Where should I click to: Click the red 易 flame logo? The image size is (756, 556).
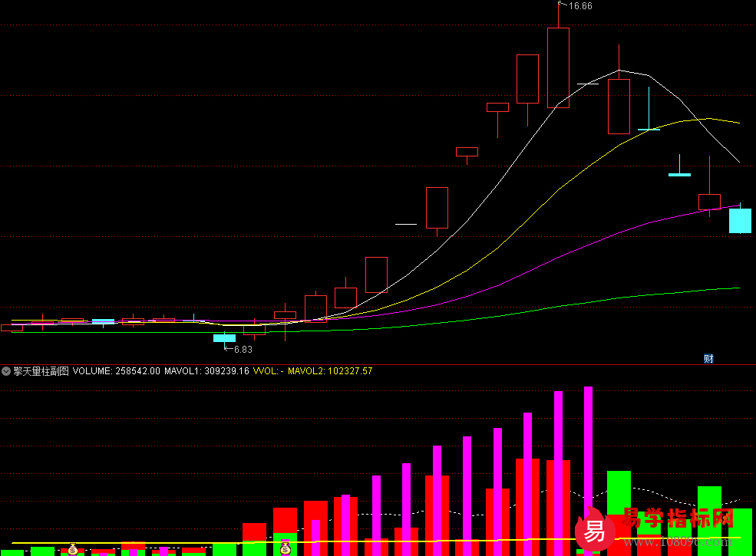click(x=595, y=528)
